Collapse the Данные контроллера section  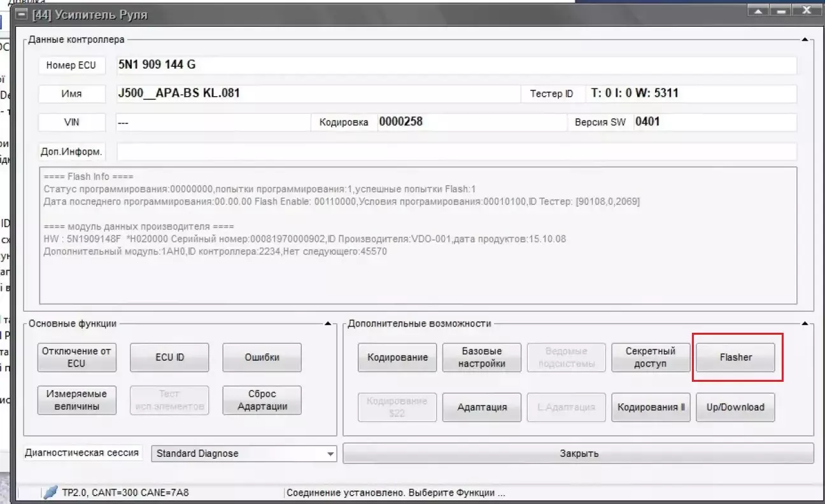point(805,40)
